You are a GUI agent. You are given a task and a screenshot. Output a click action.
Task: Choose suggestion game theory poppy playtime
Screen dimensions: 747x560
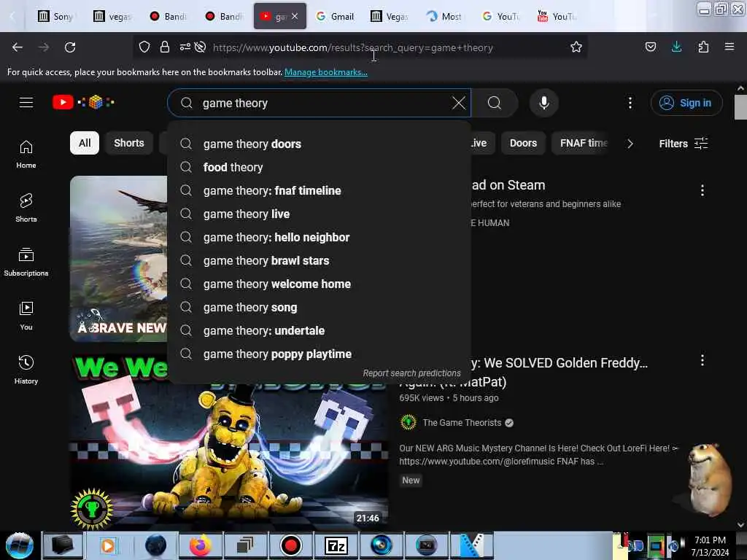click(x=319, y=354)
